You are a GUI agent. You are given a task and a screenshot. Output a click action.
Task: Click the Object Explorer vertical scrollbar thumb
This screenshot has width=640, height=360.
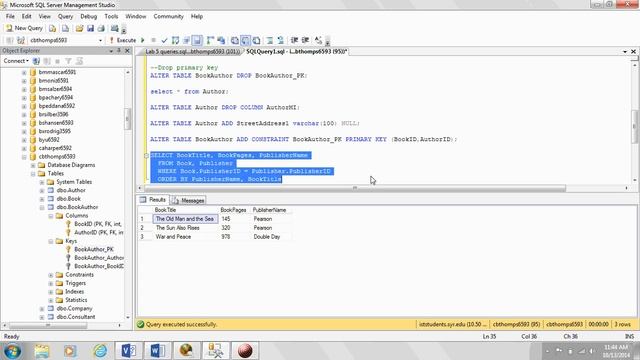127,119
